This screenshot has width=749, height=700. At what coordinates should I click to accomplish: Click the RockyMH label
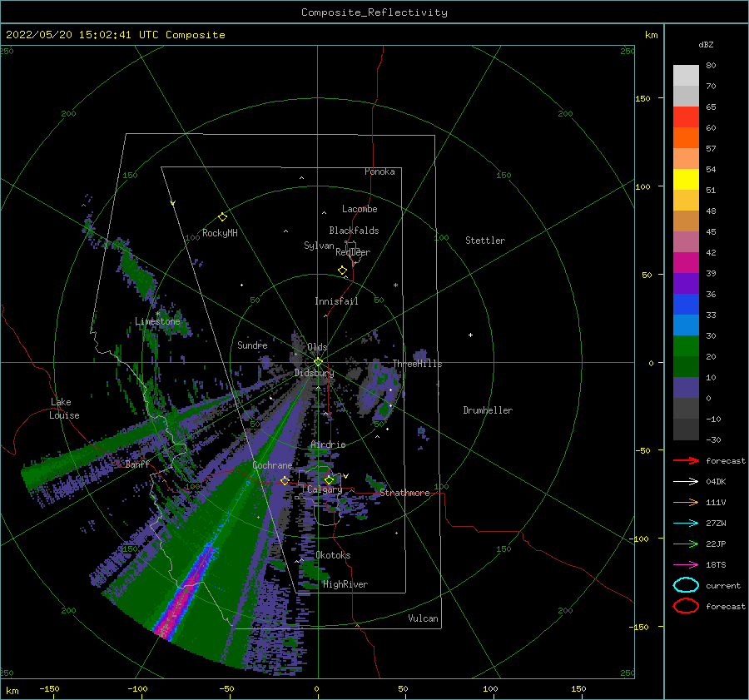(220, 233)
